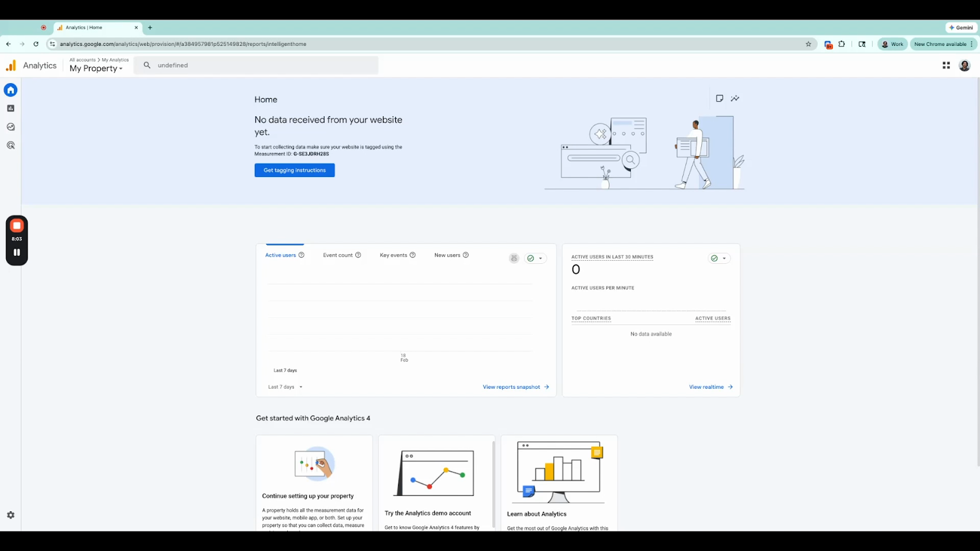980x551 pixels.
Task: Reload the current page
Action: point(36,44)
